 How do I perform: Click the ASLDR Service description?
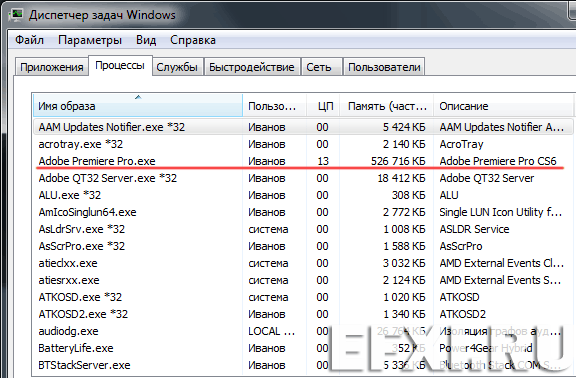(x=474, y=229)
